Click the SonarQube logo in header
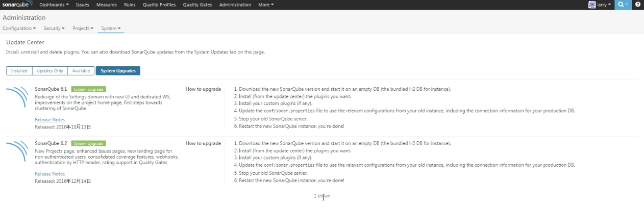The height and width of the screenshot is (210, 644). pyautogui.click(x=17, y=5)
